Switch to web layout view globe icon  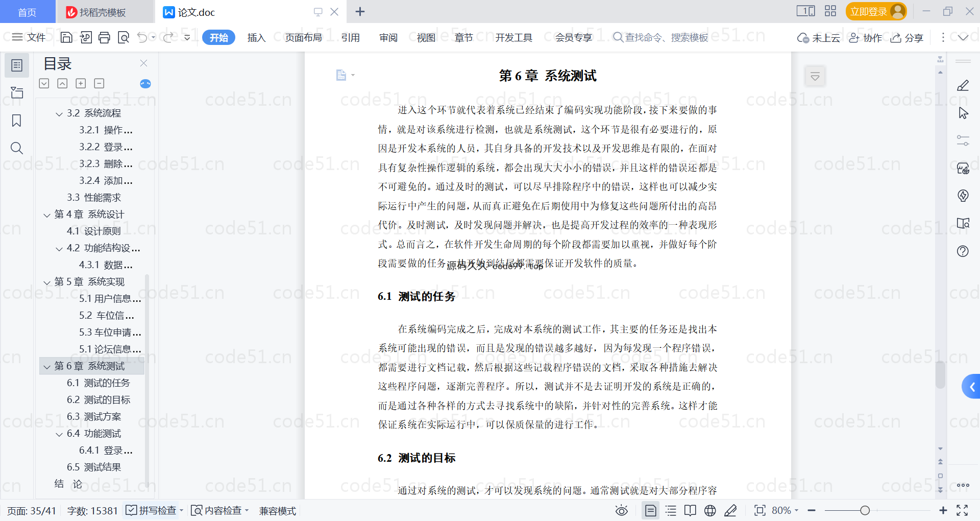point(710,510)
